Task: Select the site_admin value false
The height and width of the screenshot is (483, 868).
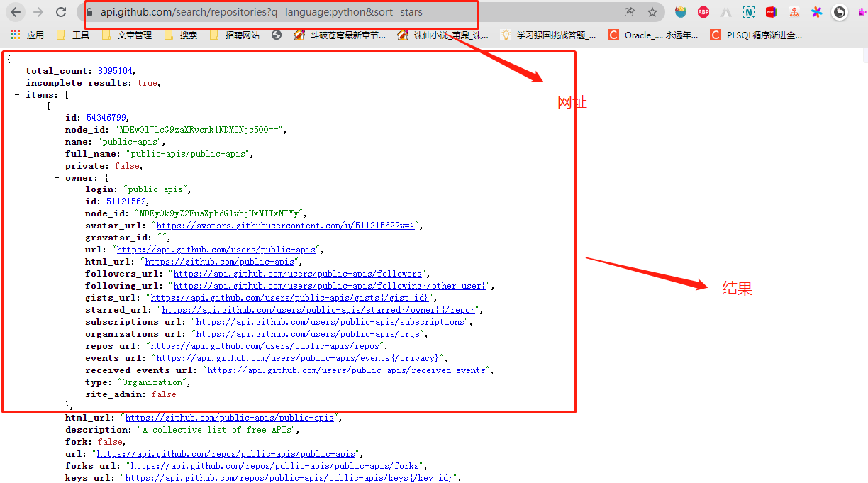Action: click(x=164, y=394)
